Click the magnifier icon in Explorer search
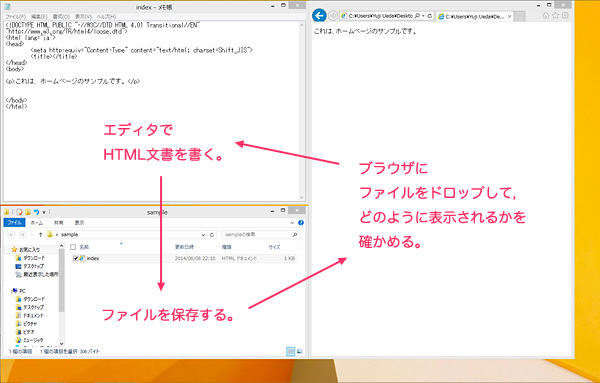This screenshot has height=383, width=600. click(295, 235)
